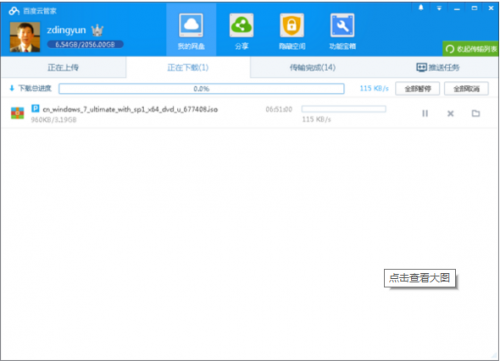Click the 全部取消 cancel all button
The image size is (500, 361).
pos(466,89)
